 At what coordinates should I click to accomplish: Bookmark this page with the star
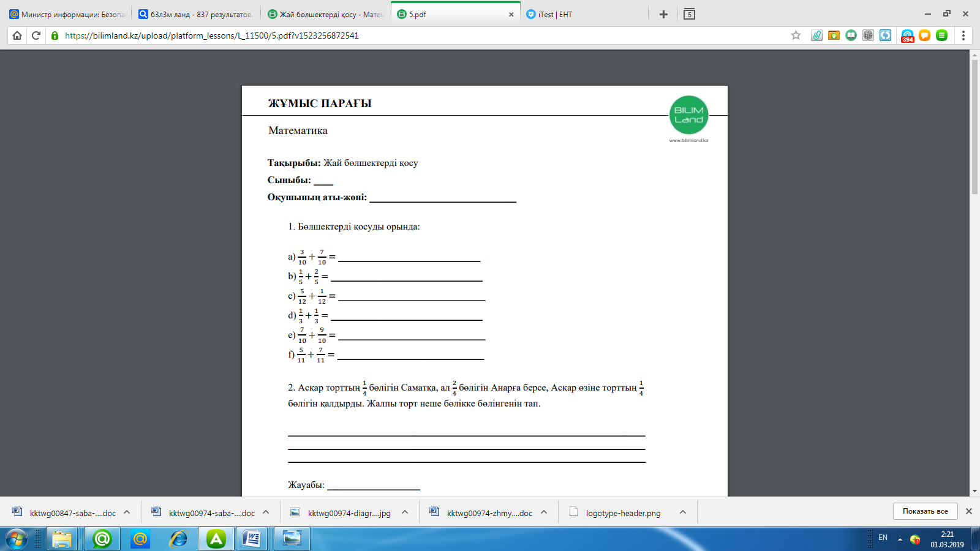pyautogui.click(x=796, y=36)
